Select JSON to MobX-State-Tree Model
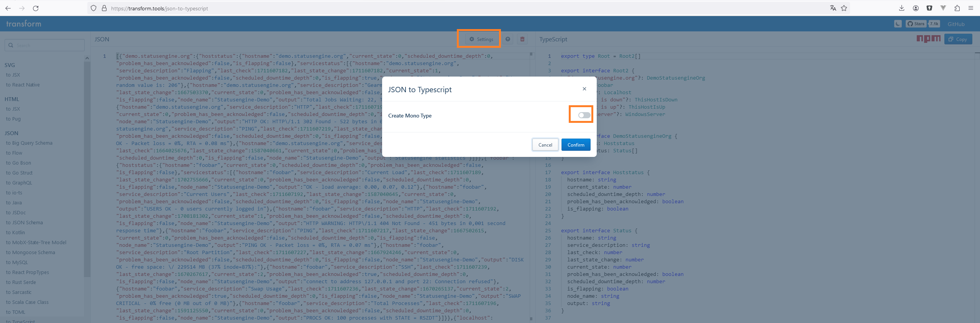 click(x=36, y=242)
